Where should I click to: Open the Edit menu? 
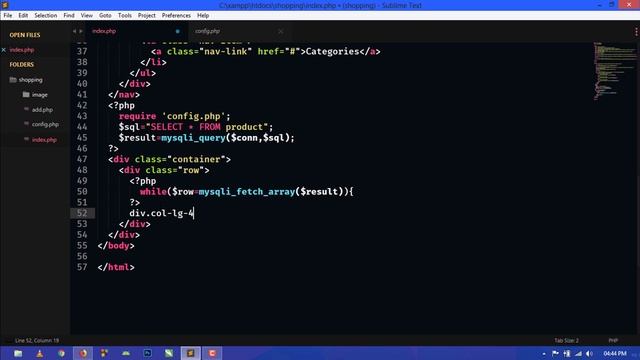click(23, 16)
